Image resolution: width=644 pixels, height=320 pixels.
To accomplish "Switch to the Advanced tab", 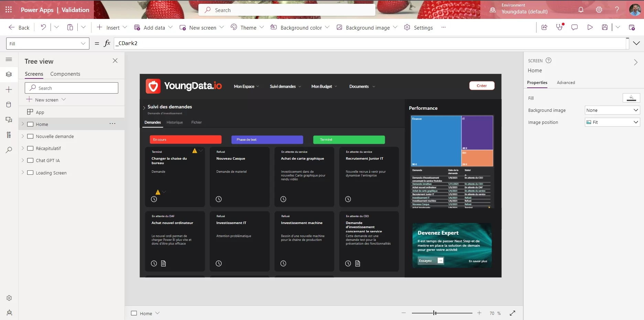I will (566, 83).
